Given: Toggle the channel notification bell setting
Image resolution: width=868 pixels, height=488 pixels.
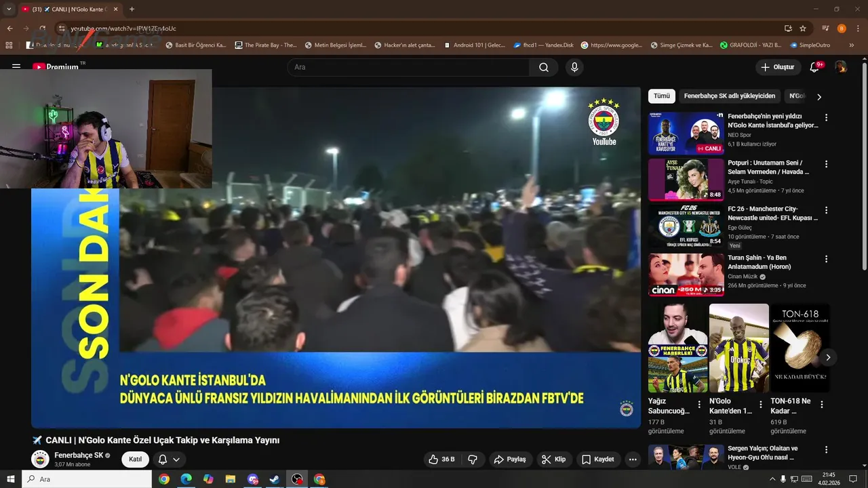Looking at the screenshot, I should [169, 459].
